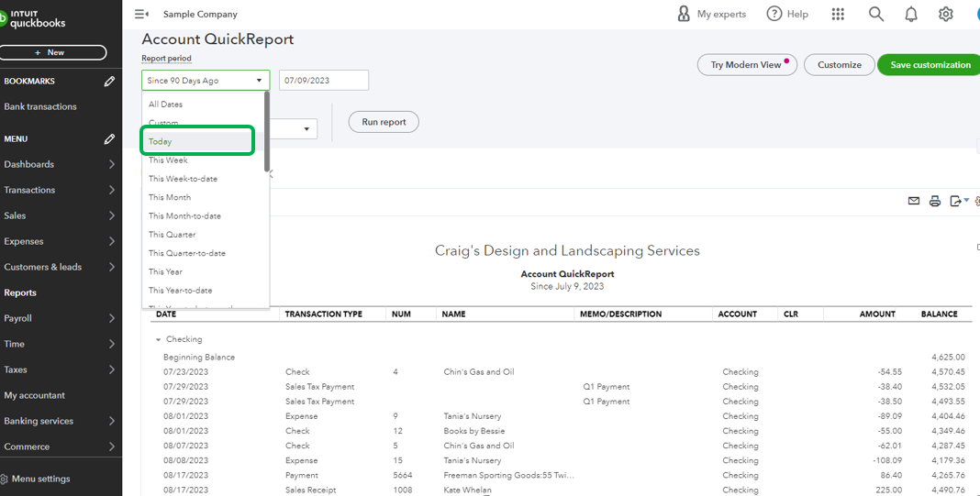The image size is (980, 496).
Task: Click the search magnifier icon
Action: coord(875,14)
